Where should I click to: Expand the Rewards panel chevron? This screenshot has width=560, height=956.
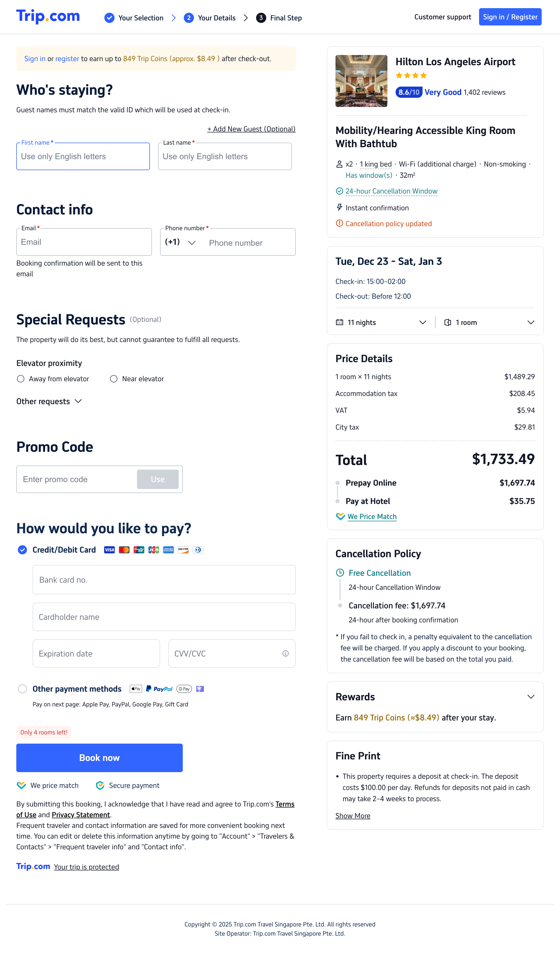point(531,697)
